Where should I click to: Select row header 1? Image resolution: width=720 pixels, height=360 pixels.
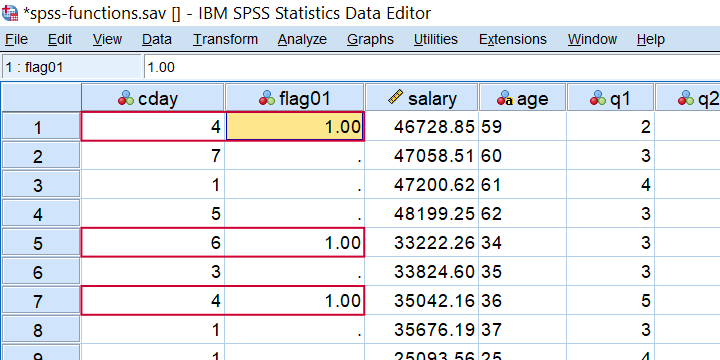click(x=41, y=127)
